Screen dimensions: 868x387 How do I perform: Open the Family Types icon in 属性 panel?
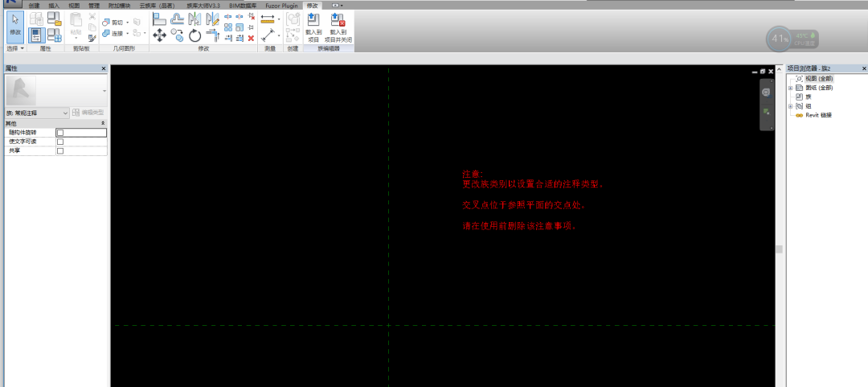(55, 35)
